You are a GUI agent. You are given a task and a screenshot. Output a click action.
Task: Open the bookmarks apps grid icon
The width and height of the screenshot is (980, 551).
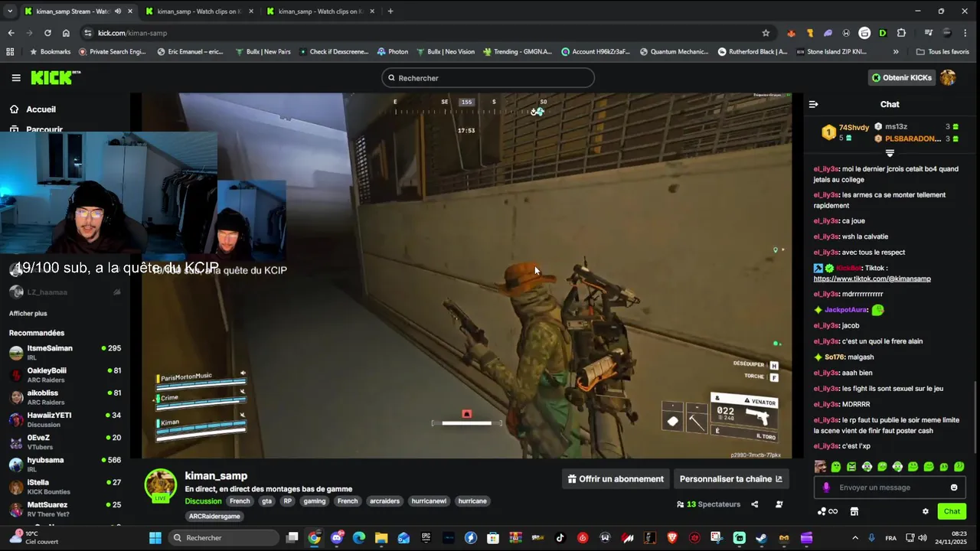[x=10, y=52]
